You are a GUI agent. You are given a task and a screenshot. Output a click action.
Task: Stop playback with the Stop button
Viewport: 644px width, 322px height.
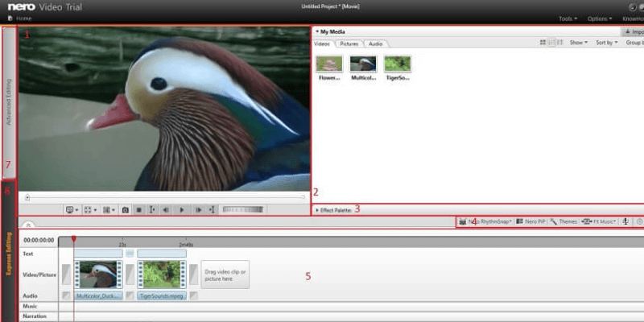coord(138,210)
